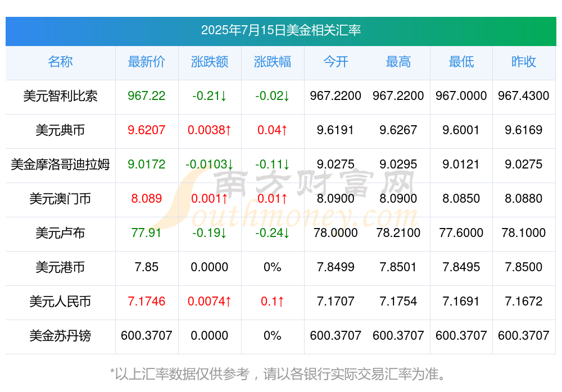Click the percent change -0.11↓
Screen dimensions: 562x392
tap(273, 165)
